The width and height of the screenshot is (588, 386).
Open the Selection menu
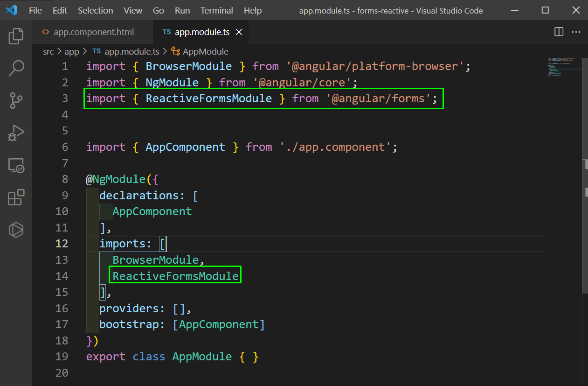pyautogui.click(x=96, y=10)
